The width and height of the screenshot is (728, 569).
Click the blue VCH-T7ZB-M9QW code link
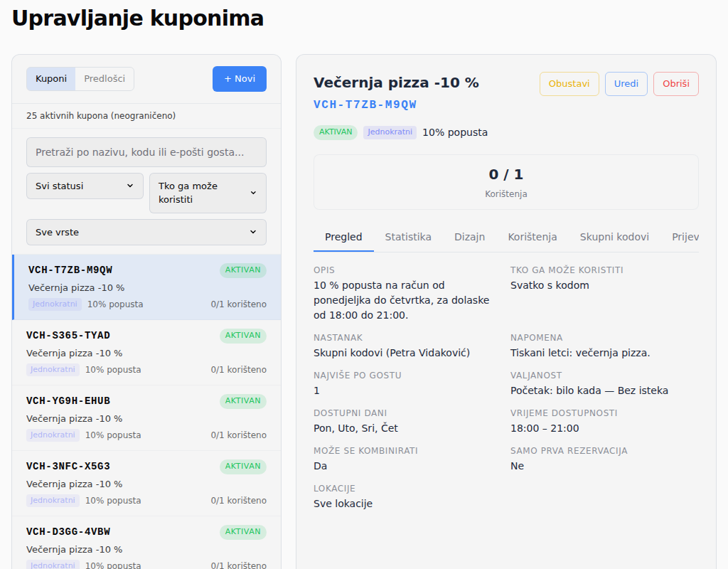365,105
